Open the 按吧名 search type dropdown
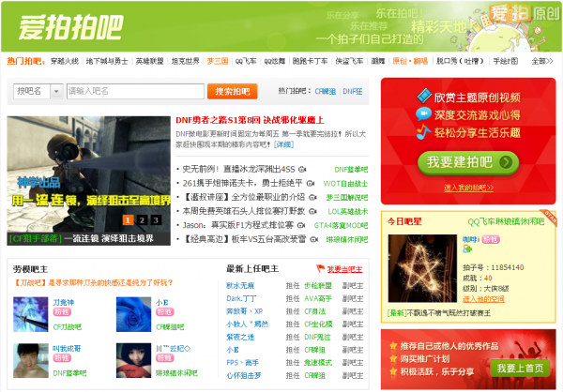The width and height of the screenshot is (563, 392). coord(38,91)
